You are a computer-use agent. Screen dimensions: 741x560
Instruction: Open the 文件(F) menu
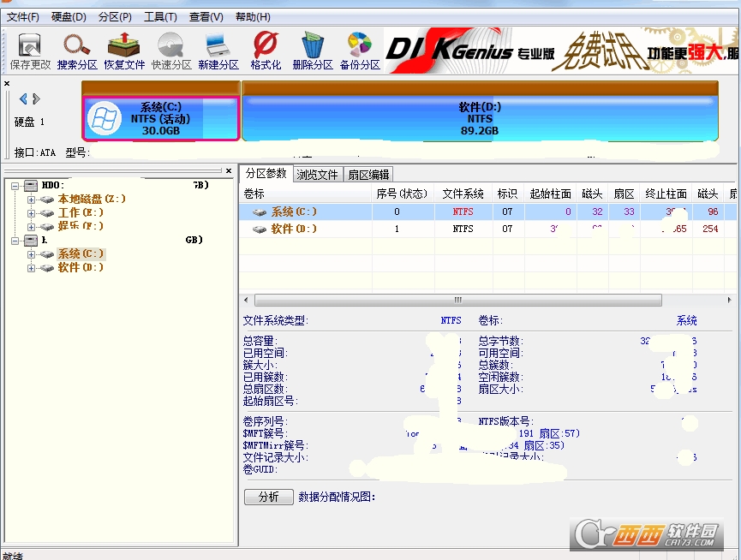pyautogui.click(x=22, y=17)
